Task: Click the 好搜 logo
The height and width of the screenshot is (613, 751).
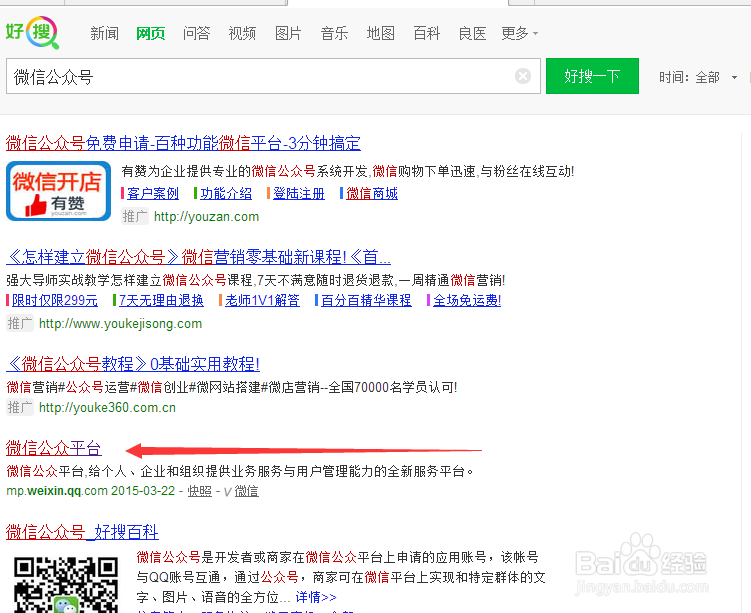Action: pos(32,32)
